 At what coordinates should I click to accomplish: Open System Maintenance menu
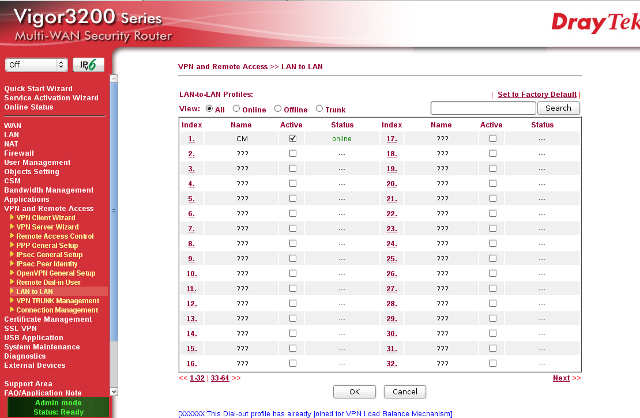(42, 347)
